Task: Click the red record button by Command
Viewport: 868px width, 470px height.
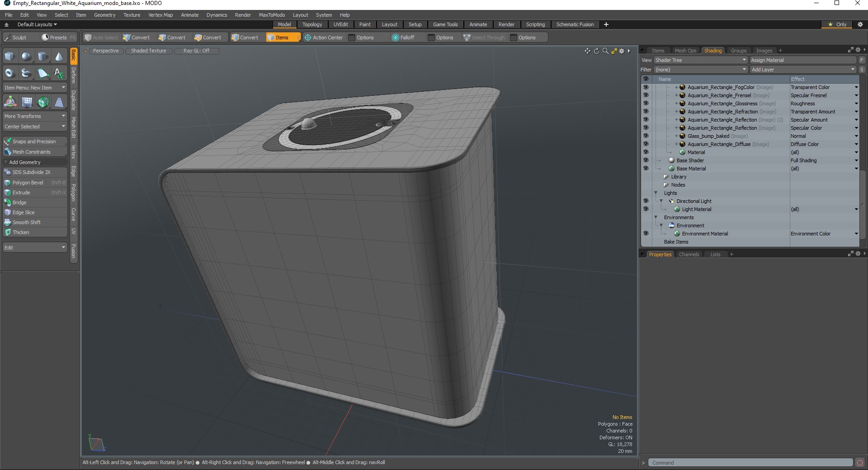Action: pos(860,462)
